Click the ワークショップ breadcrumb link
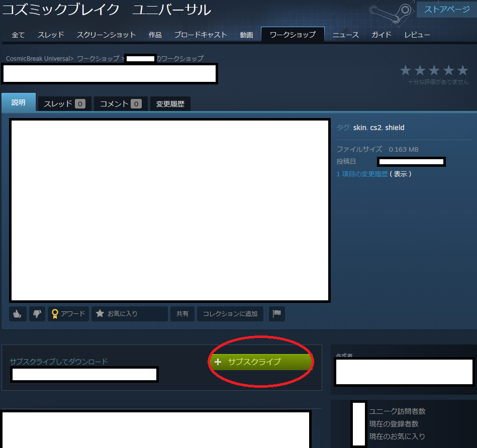Viewport: 477px width, 448px height. (x=98, y=58)
